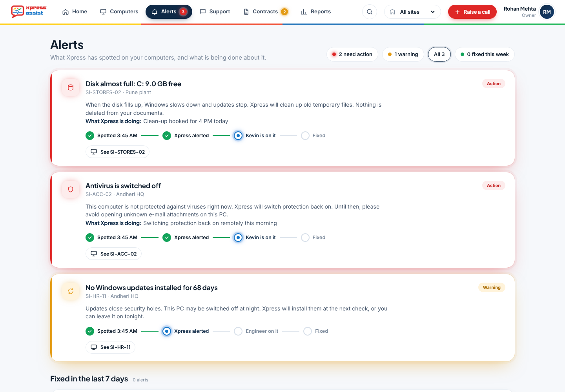The image size is (565, 392).
Task: Click the green Spotted checkmark on SI-STORES-02 alert
Action: pos(90,136)
